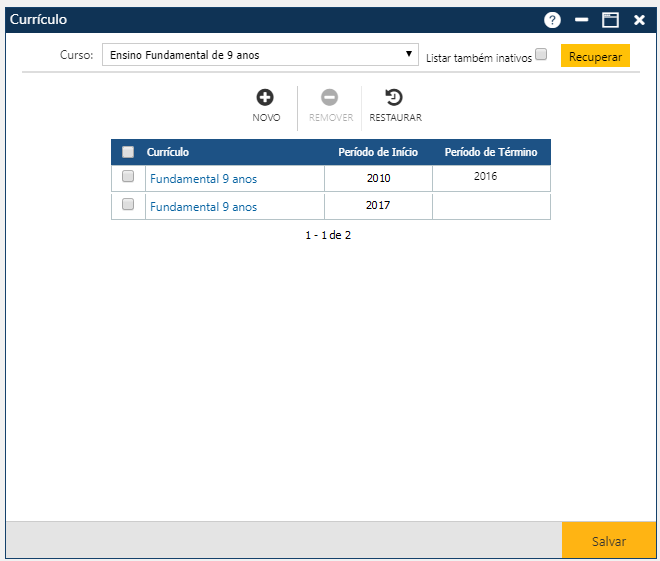This screenshot has height=561, width=660.
Task: Open Fundamental 9 anos link for 2017
Action: (203, 207)
